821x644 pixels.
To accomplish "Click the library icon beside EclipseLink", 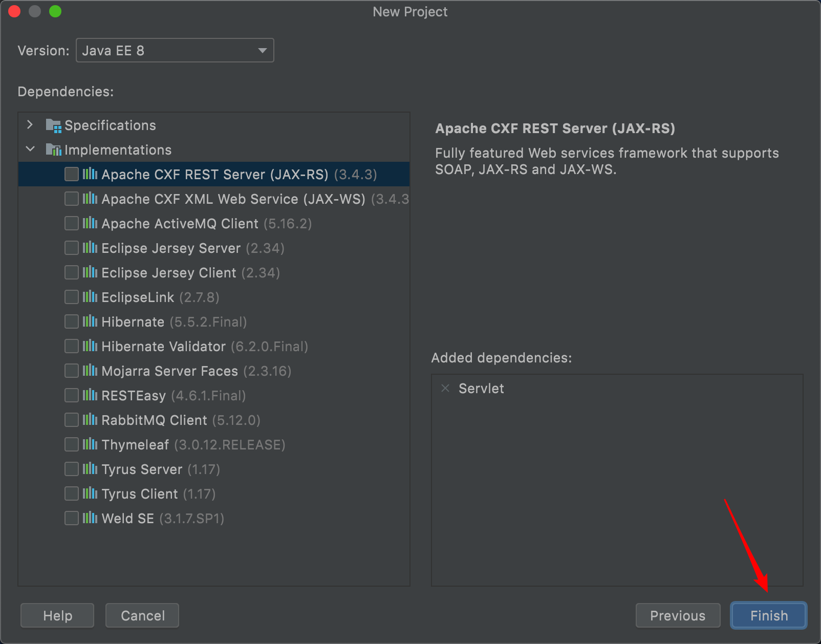I will [x=90, y=297].
